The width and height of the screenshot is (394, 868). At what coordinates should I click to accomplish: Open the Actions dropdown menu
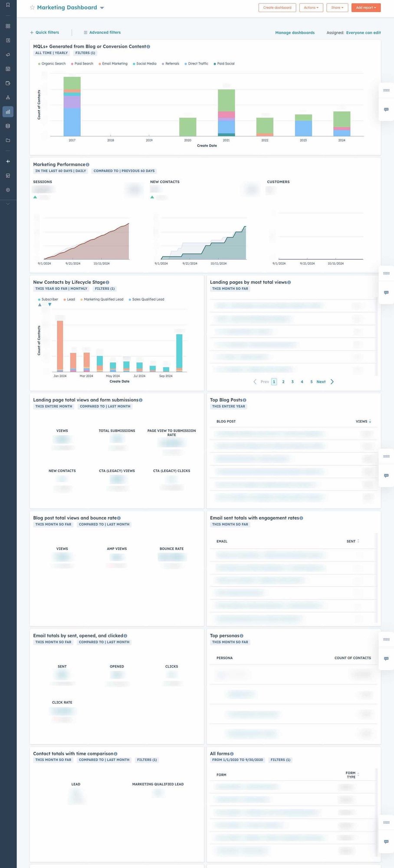(x=311, y=8)
